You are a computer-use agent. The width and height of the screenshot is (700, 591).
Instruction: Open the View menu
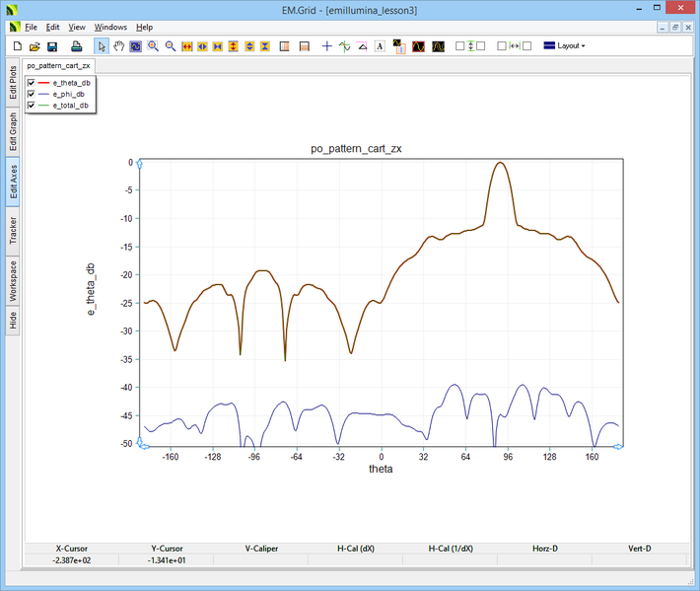click(77, 27)
